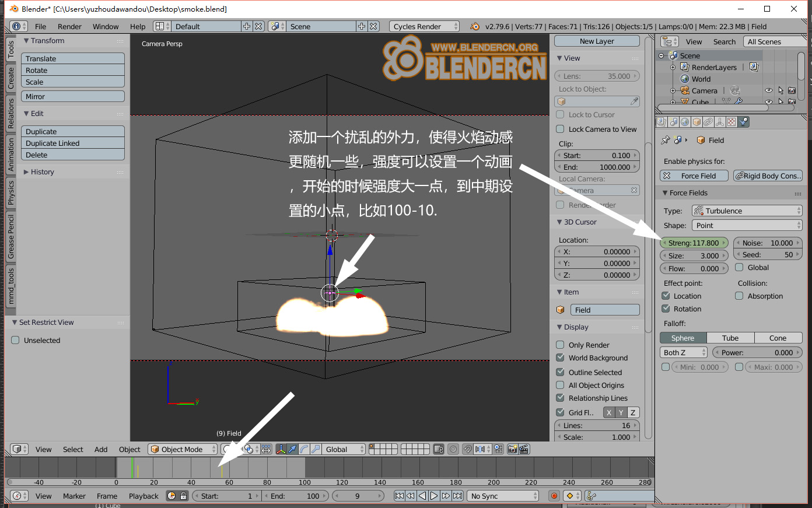Open the Object Data properties tab icon

tap(720, 122)
